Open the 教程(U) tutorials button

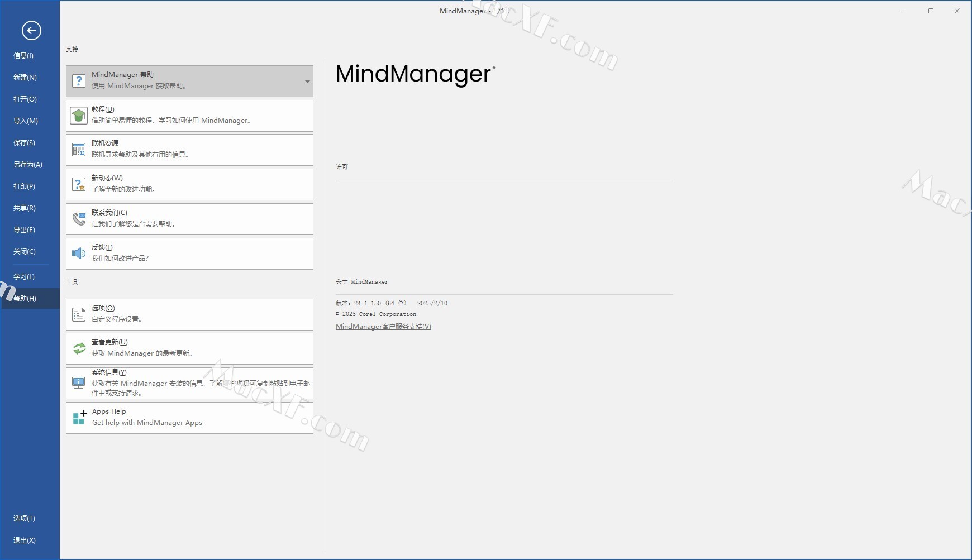(x=189, y=116)
